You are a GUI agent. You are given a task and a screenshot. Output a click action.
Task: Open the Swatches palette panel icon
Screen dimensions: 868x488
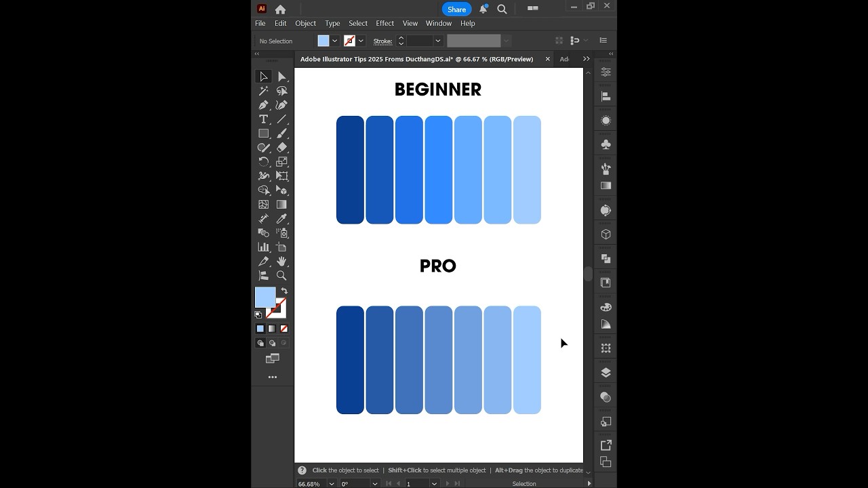click(x=606, y=308)
